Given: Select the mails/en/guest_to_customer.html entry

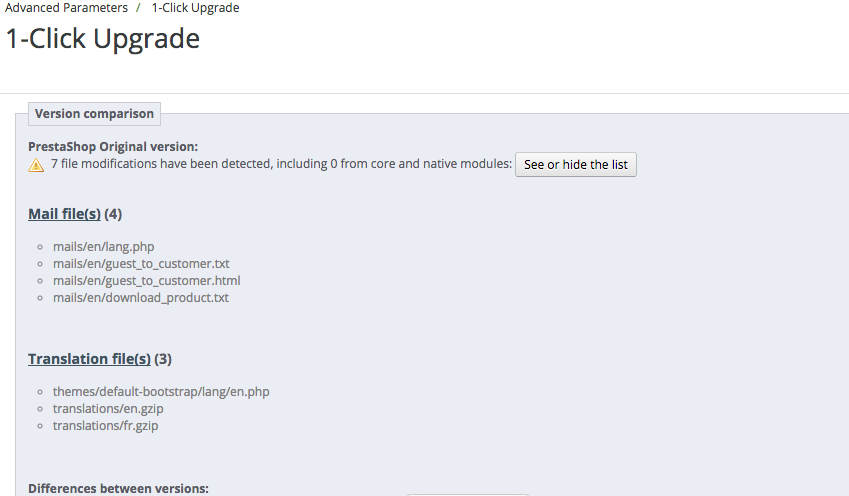Looking at the screenshot, I should coord(146,280).
